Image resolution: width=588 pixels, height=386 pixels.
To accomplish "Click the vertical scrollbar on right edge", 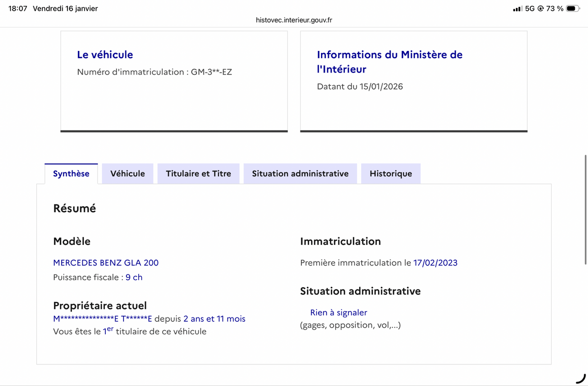I will [x=585, y=210].
